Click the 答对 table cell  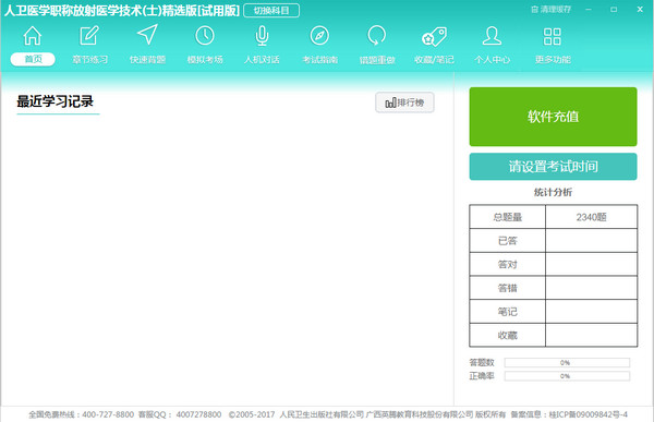[x=507, y=264]
